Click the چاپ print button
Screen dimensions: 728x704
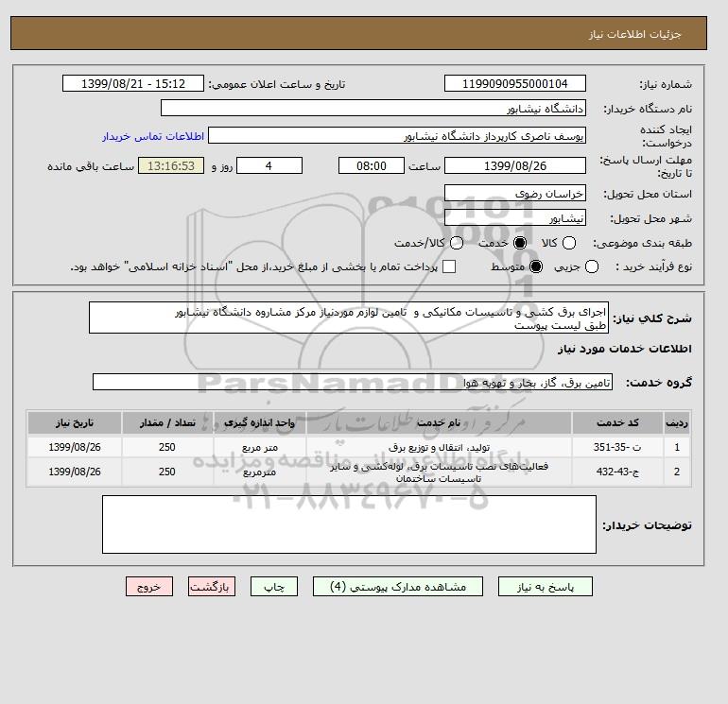coord(274,587)
